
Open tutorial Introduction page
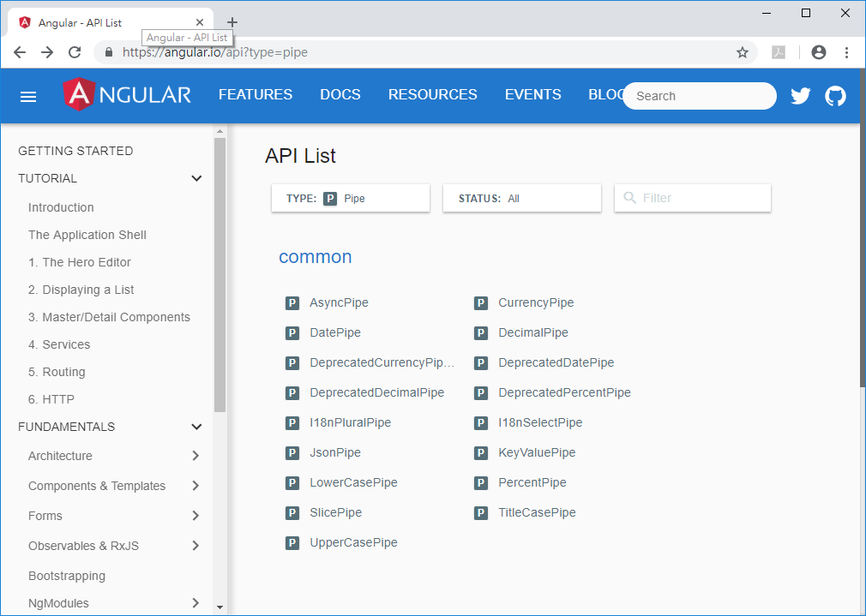(x=61, y=207)
